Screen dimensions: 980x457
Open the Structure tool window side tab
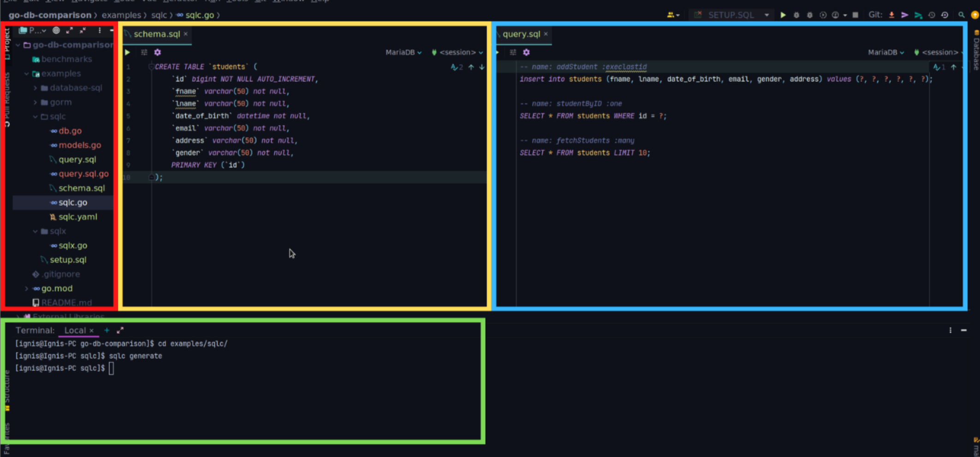point(7,390)
